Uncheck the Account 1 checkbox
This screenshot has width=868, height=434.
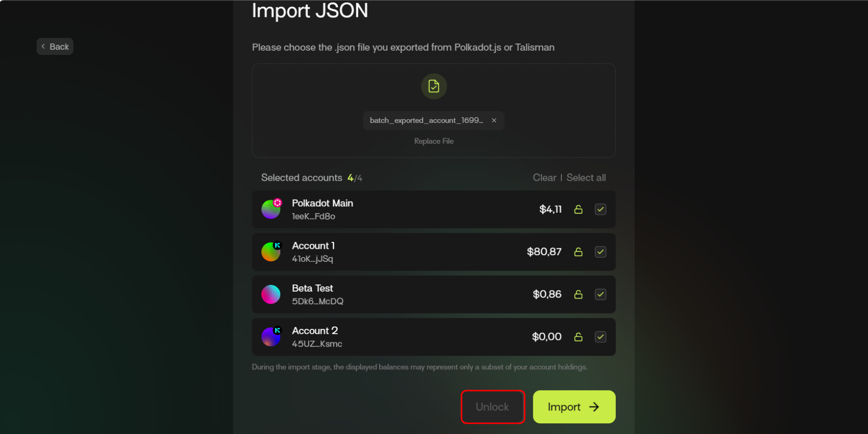(x=600, y=252)
